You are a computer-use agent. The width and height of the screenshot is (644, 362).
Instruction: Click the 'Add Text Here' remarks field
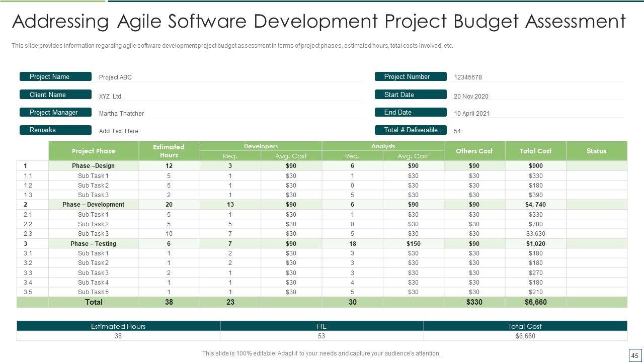click(119, 131)
